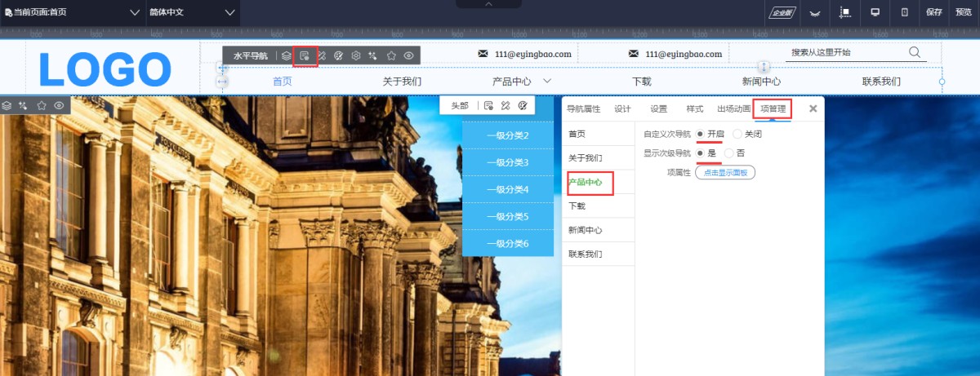Viewport: 980px width, 376px height.
Task: Click the LOGO image
Action: click(x=105, y=69)
